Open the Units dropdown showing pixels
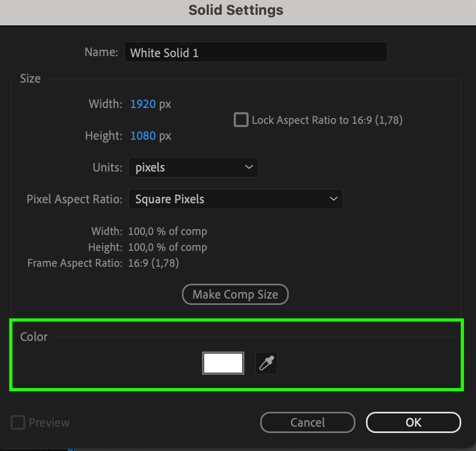 [x=193, y=168]
